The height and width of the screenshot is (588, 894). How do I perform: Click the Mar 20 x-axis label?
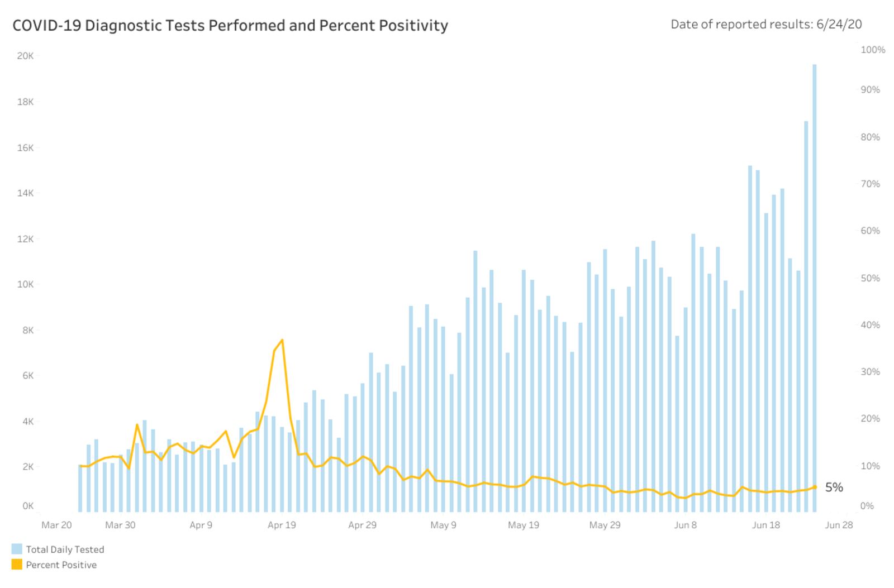pos(56,525)
